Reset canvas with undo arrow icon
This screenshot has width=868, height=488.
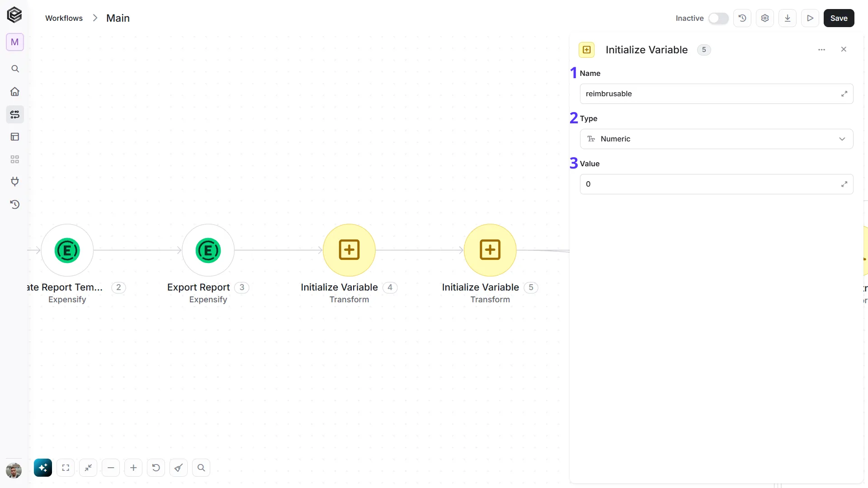coord(156,468)
